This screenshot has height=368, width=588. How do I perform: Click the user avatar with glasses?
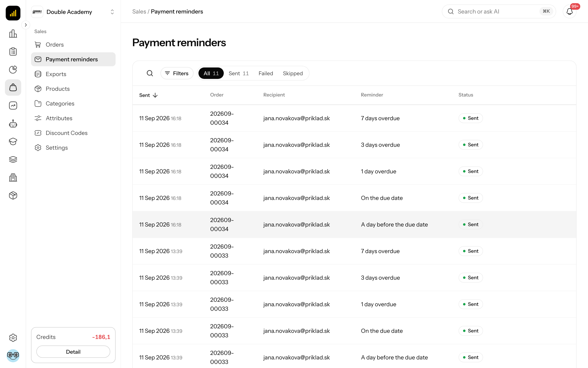pyautogui.click(x=13, y=356)
